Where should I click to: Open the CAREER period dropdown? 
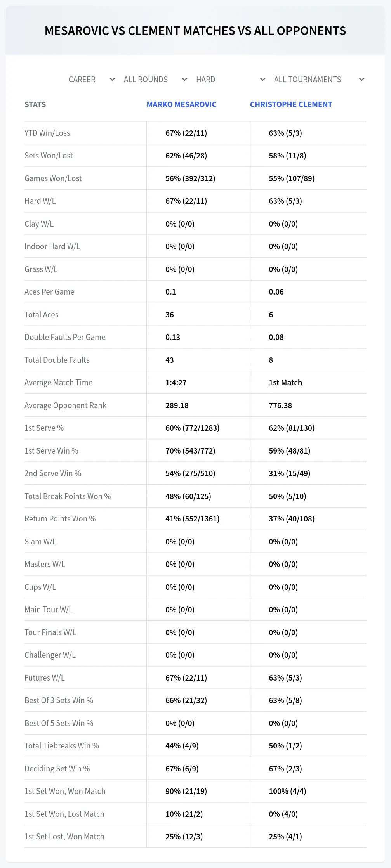91,80
